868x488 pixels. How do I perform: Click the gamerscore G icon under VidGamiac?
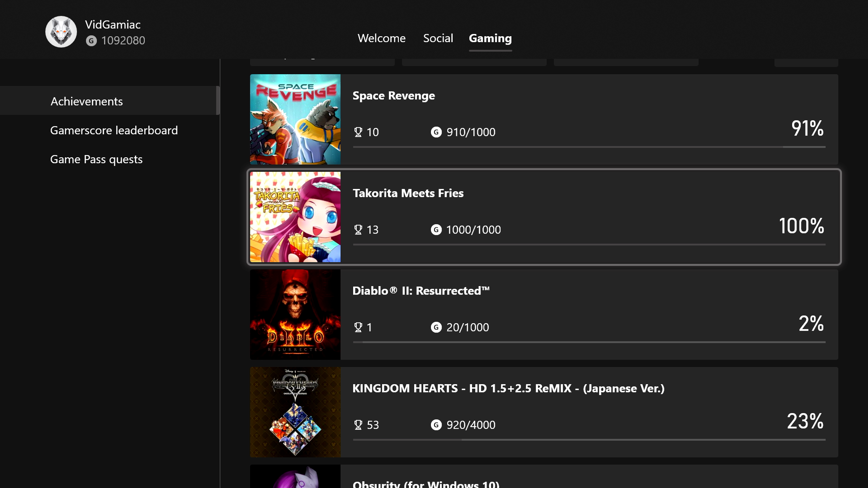click(x=91, y=41)
